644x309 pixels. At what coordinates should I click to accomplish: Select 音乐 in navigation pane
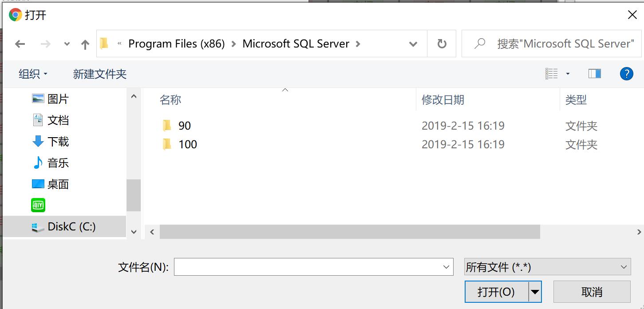58,163
